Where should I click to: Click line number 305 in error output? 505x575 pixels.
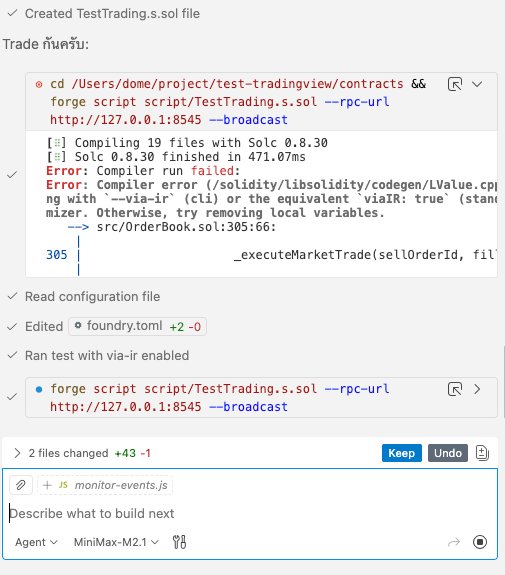pos(57,254)
